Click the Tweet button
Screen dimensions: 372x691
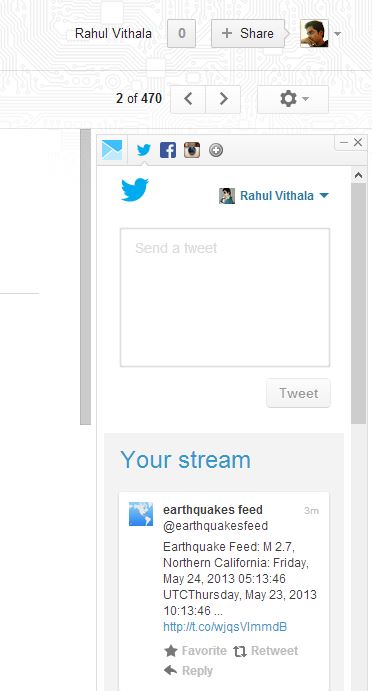pyautogui.click(x=298, y=393)
